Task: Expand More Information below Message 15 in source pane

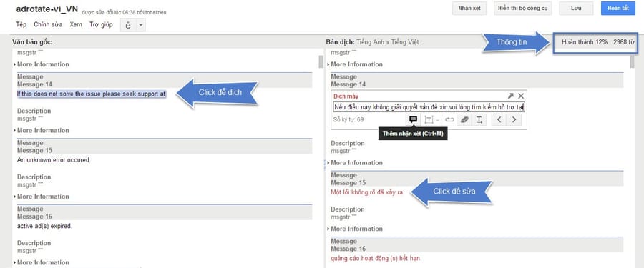Action: [x=41, y=197]
